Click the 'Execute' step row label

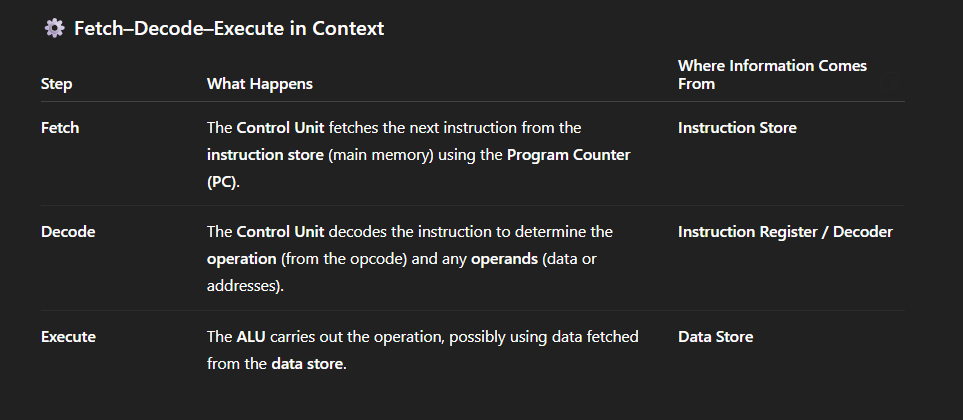tap(68, 337)
